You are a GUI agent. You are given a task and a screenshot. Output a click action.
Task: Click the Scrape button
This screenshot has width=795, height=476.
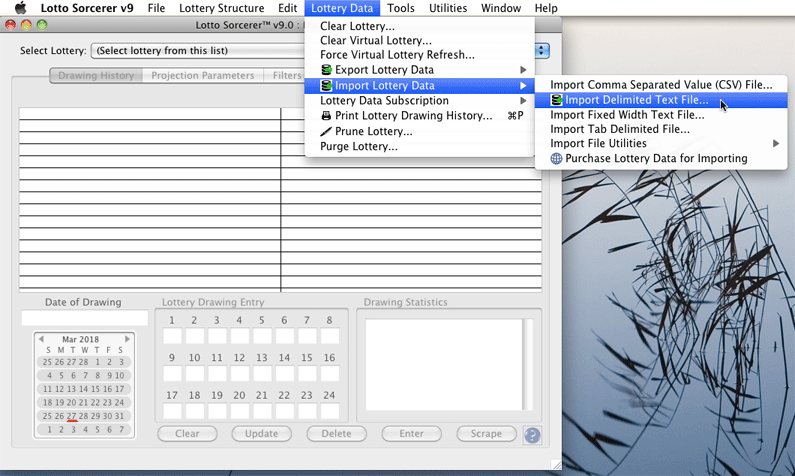[x=486, y=433]
